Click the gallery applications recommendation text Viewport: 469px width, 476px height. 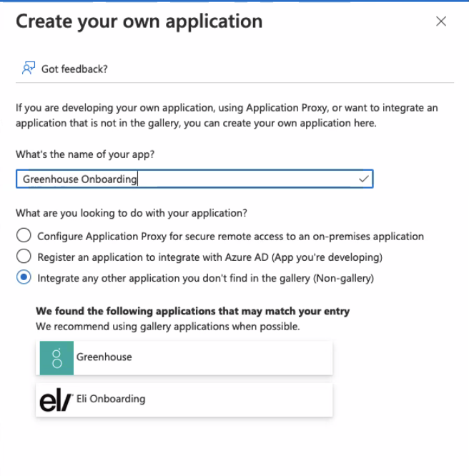[167, 326]
